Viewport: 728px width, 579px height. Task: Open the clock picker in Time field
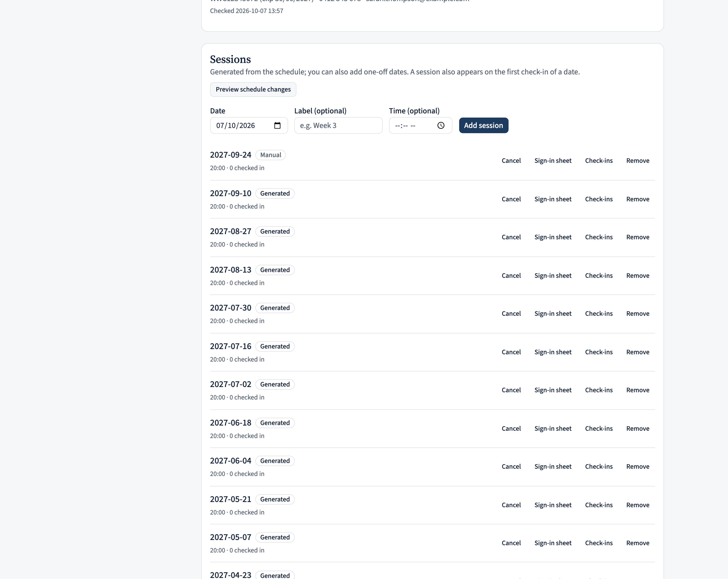point(441,125)
